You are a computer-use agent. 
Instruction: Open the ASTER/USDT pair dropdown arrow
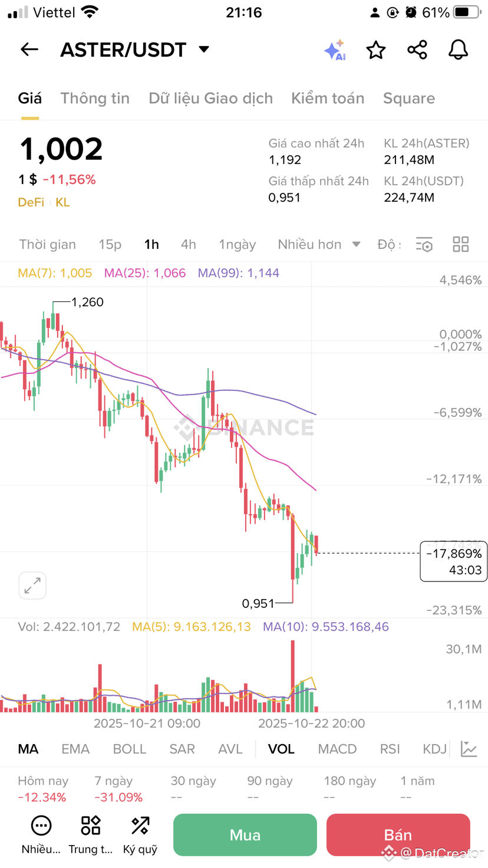(x=204, y=50)
